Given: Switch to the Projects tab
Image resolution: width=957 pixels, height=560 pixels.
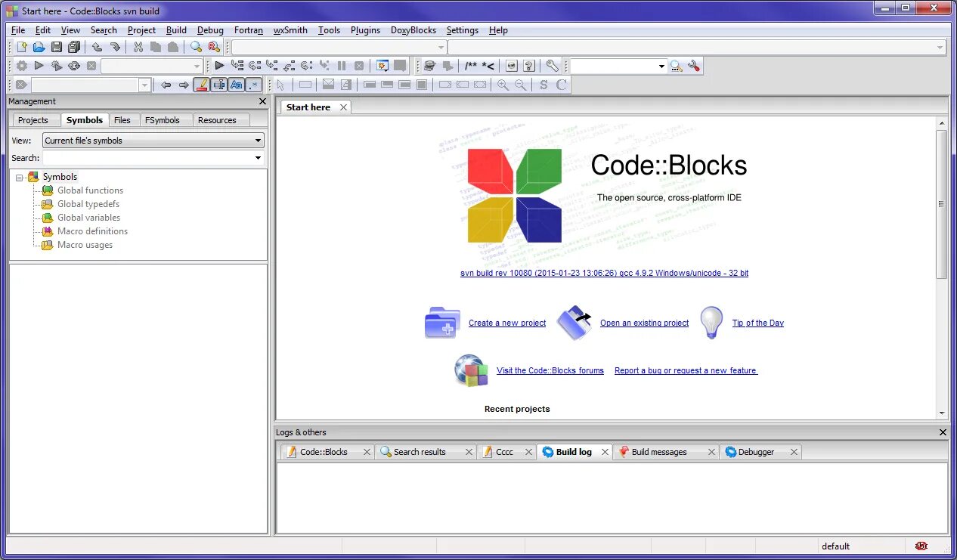Looking at the screenshot, I should (x=33, y=120).
